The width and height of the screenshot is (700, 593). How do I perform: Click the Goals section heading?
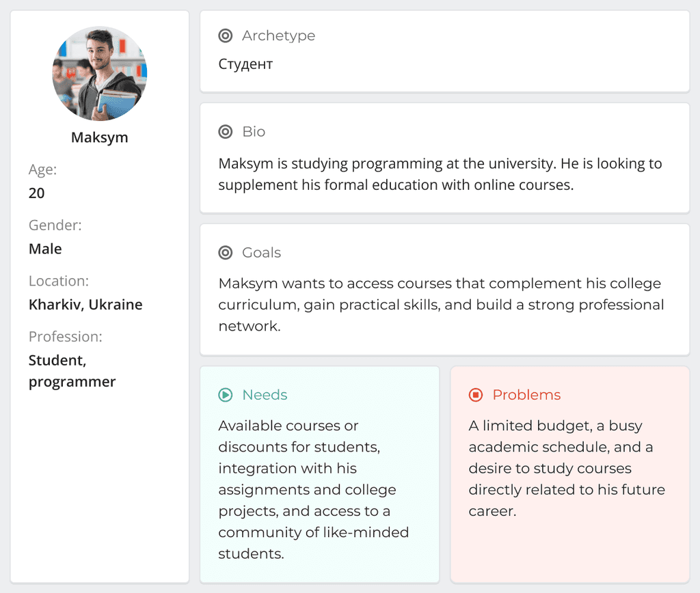(x=261, y=253)
